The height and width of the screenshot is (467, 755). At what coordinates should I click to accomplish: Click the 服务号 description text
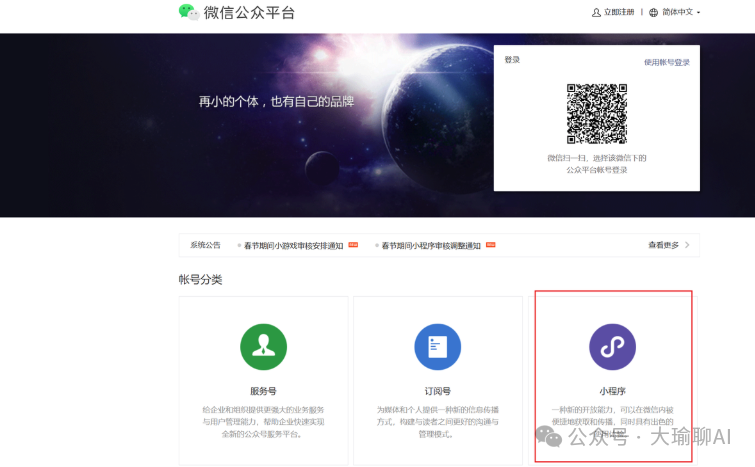click(x=263, y=422)
